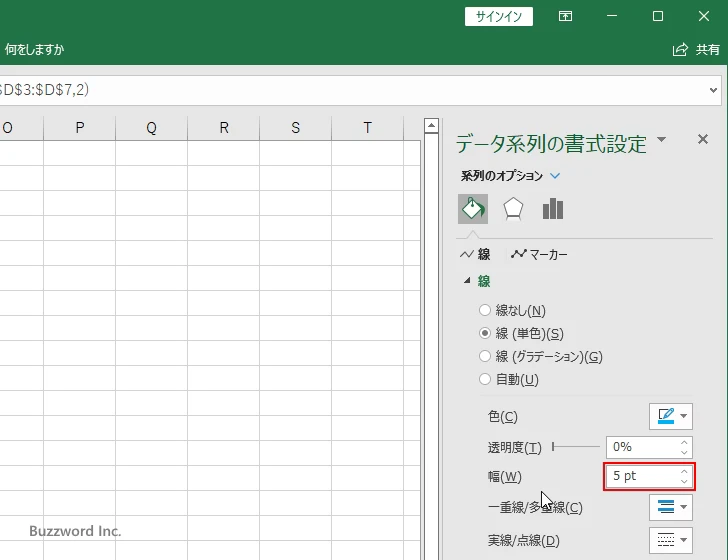Open the 実線/点線 dash type dropdown
Image resolution: width=728 pixels, height=560 pixels.
coord(670,540)
